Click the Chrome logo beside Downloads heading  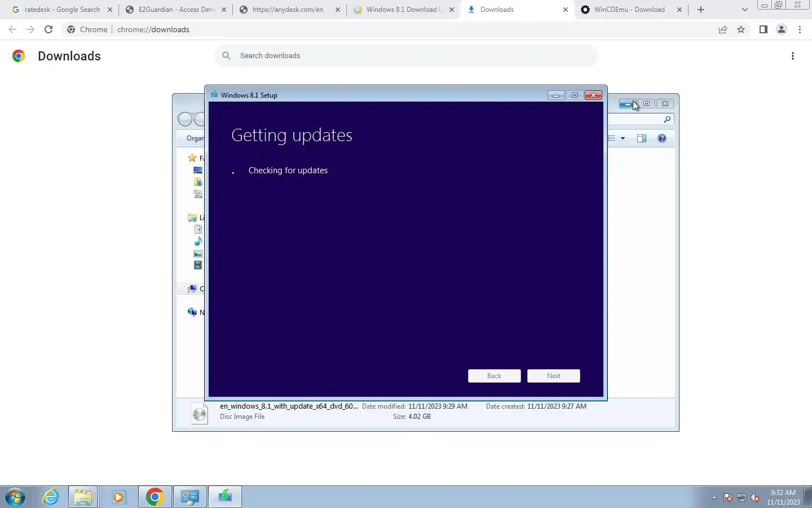(19, 56)
